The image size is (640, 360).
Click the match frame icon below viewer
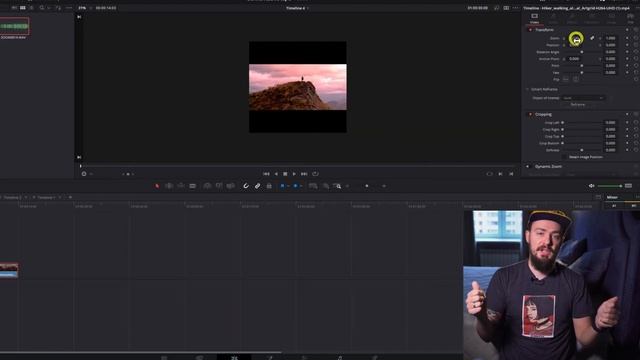[489, 174]
